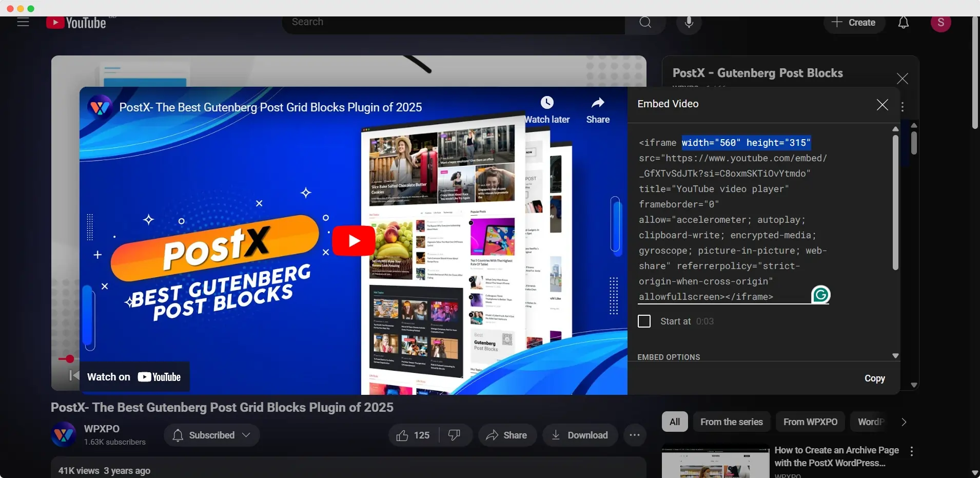Click the playlist panel scrollbar thumb

click(914, 143)
